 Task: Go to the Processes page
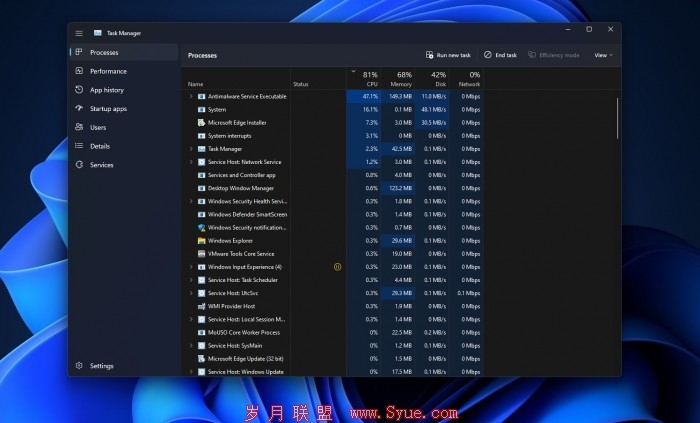124,52
